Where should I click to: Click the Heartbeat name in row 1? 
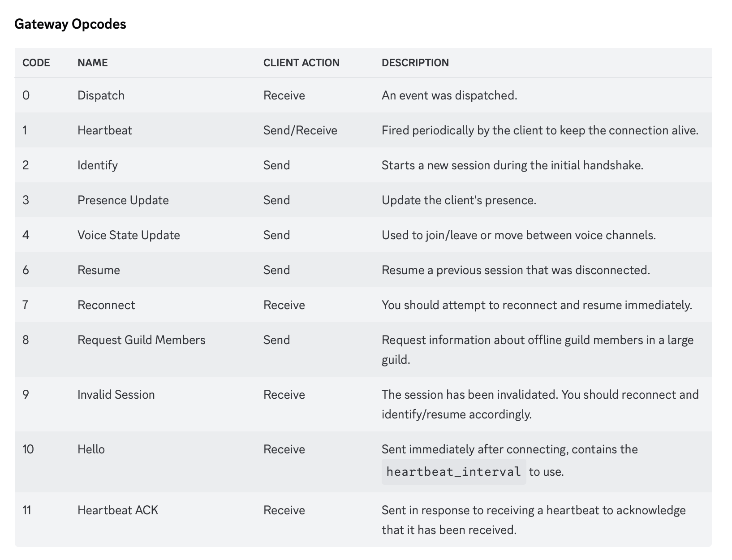tap(104, 130)
